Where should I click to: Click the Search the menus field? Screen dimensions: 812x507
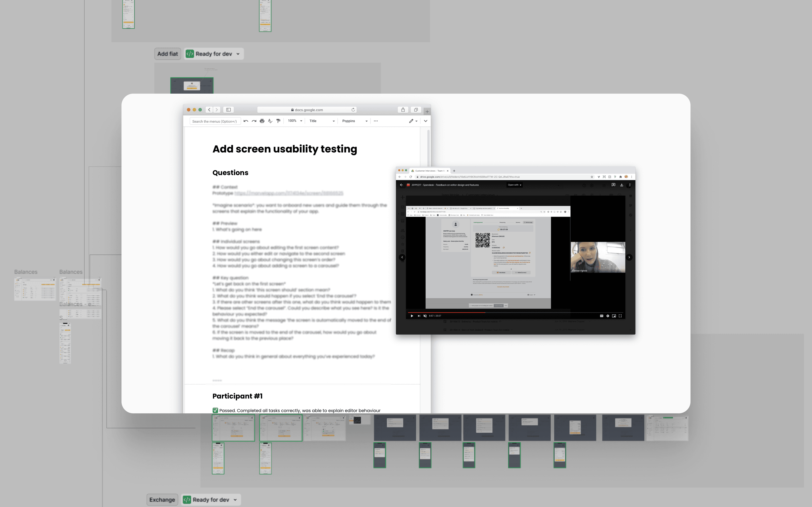point(215,121)
